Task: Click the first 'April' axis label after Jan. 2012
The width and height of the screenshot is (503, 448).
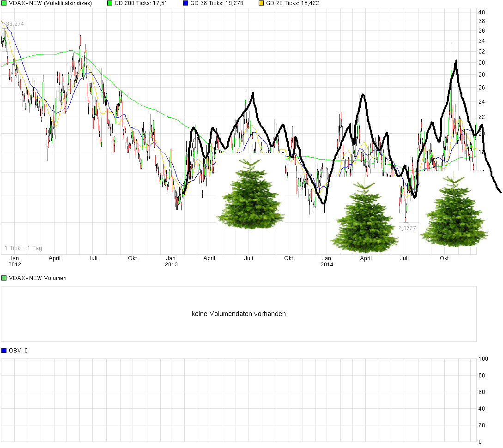Action: pyautogui.click(x=55, y=258)
